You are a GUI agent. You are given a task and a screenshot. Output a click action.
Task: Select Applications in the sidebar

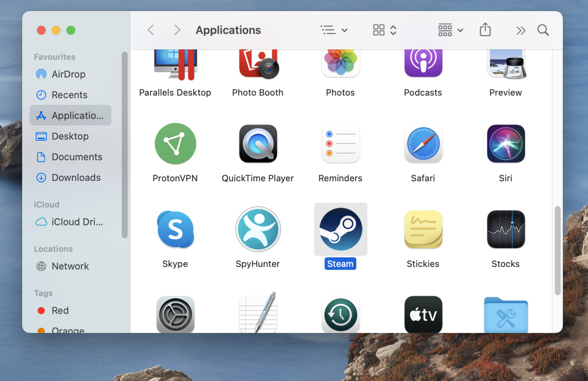click(x=70, y=115)
